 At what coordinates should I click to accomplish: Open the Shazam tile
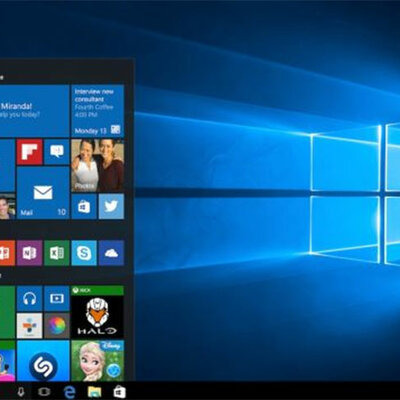[x=43, y=361]
